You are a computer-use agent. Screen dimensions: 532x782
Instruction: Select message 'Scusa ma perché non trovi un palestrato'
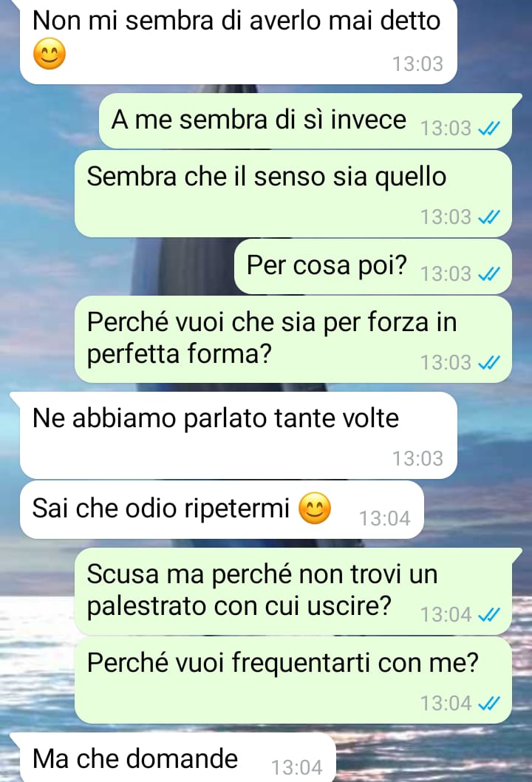(299, 591)
